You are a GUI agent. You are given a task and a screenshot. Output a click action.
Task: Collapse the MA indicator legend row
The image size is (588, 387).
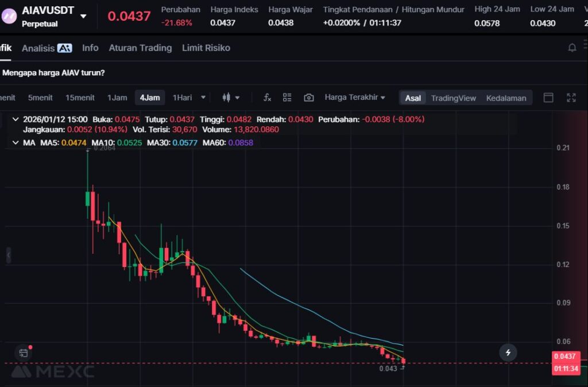[x=16, y=142]
